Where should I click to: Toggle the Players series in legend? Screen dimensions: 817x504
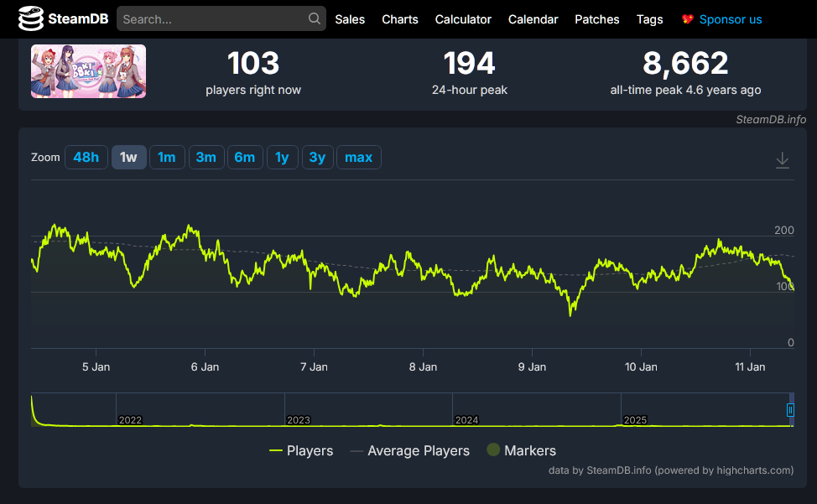(x=300, y=450)
